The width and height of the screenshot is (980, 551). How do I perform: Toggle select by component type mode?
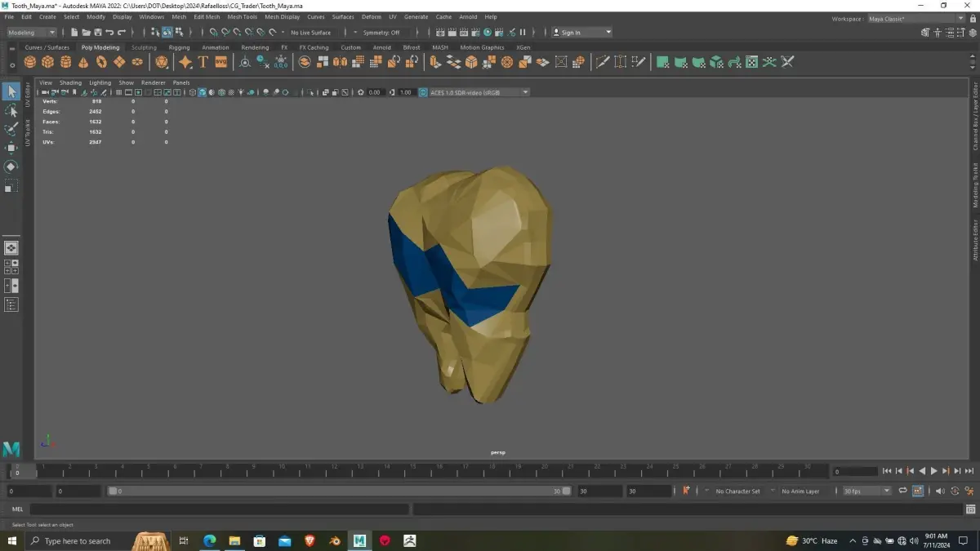179,33
